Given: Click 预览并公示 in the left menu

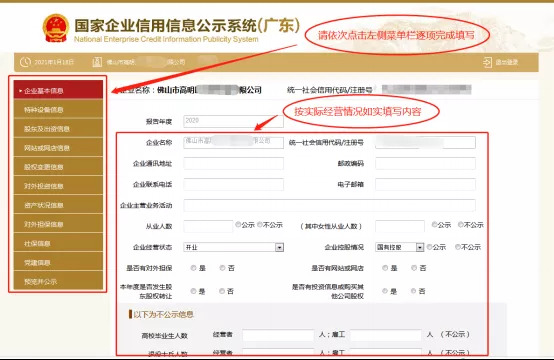Looking at the screenshot, I should click(x=58, y=281).
